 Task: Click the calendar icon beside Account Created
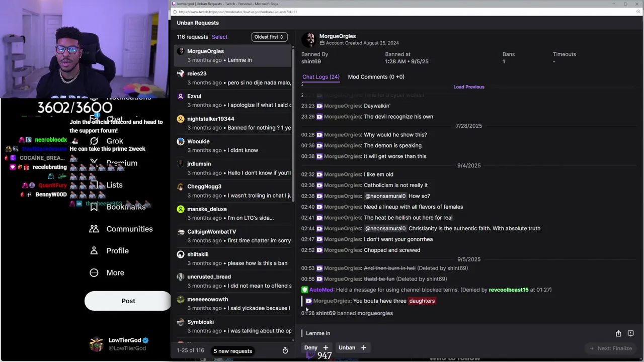pos(322,43)
